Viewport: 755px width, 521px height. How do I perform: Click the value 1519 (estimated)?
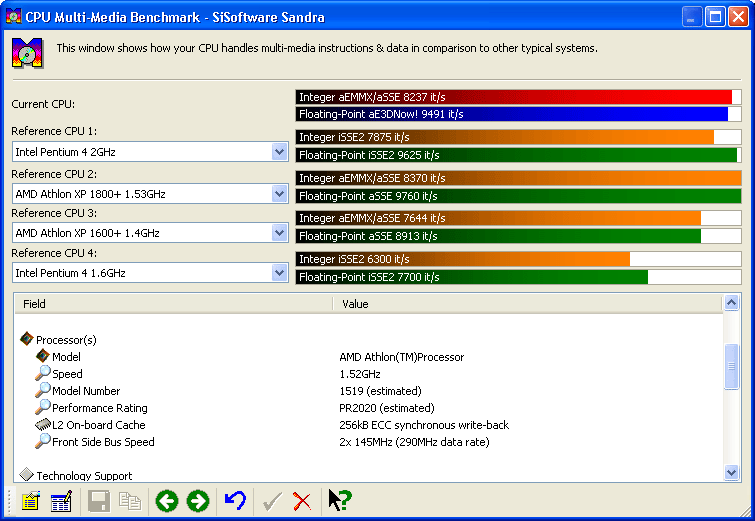click(x=380, y=391)
